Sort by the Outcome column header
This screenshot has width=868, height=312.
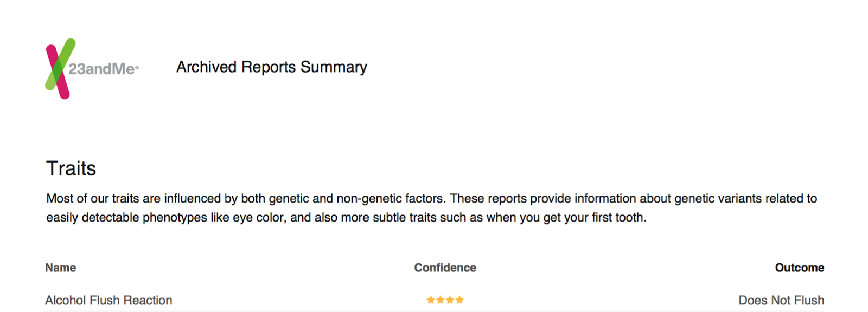pyautogui.click(x=800, y=268)
